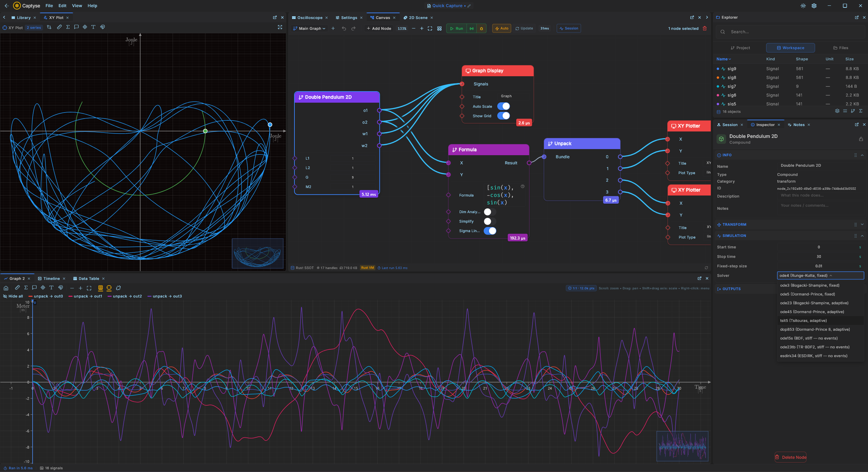Click the debug bug icon next to Run

point(481,28)
